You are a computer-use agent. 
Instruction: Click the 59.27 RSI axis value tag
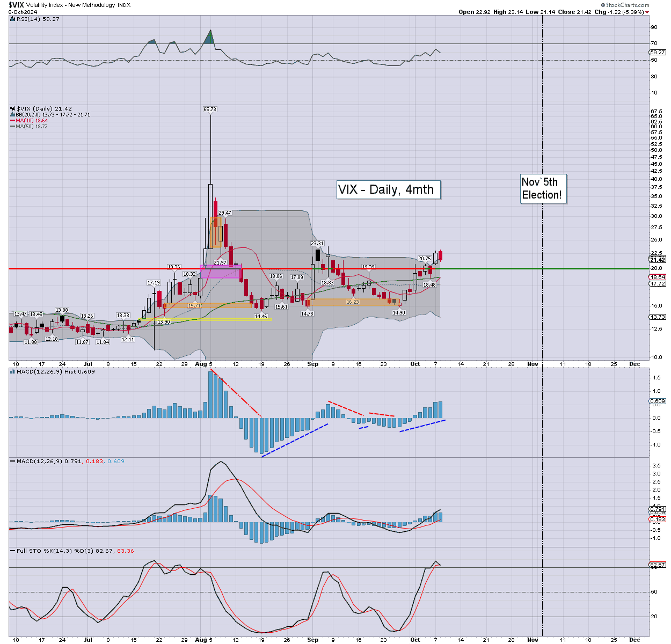click(x=658, y=53)
